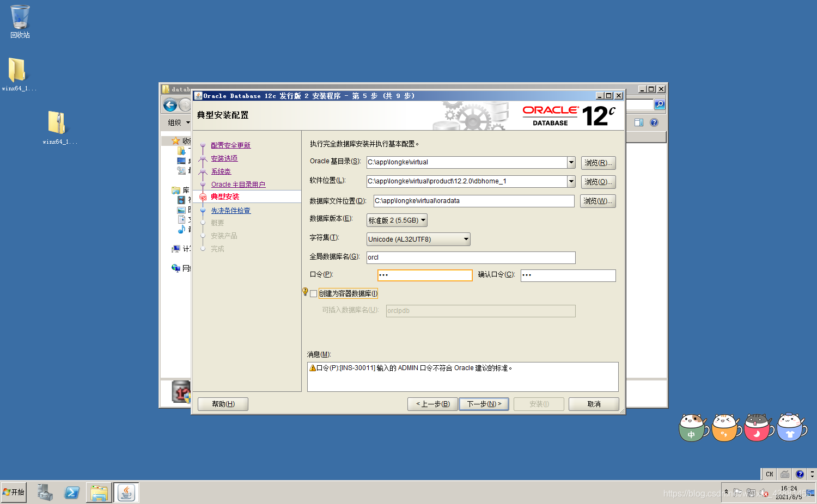Click the container database hint lightbulb icon
Image resolution: width=817 pixels, height=504 pixels.
pos(305,292)
